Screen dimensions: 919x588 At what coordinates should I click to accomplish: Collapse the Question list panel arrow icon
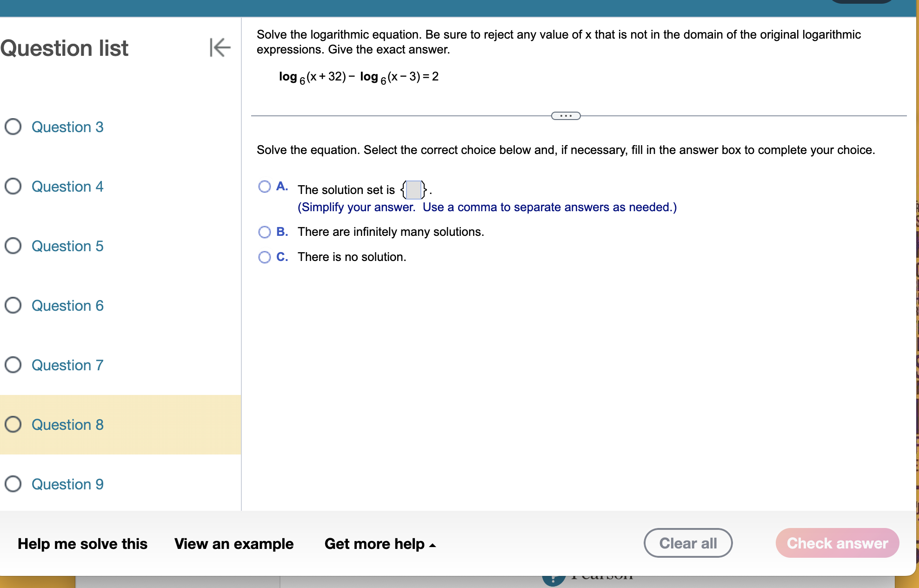(220, 47)
